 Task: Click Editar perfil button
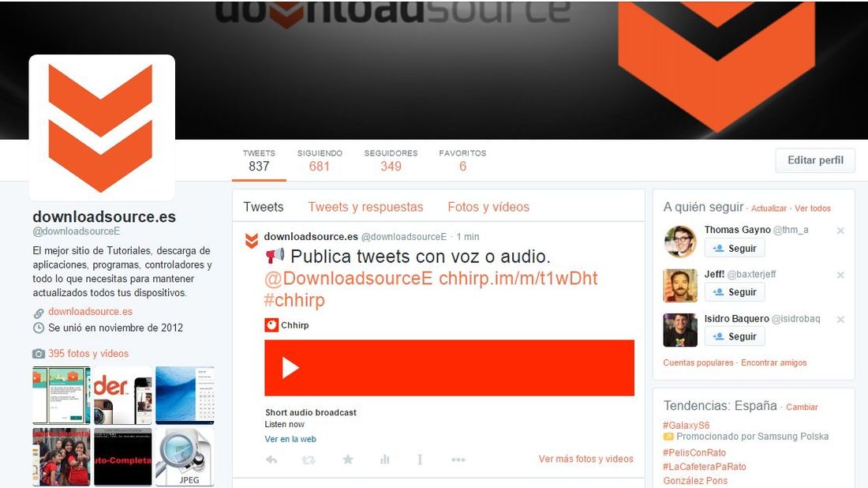point(815,160)
